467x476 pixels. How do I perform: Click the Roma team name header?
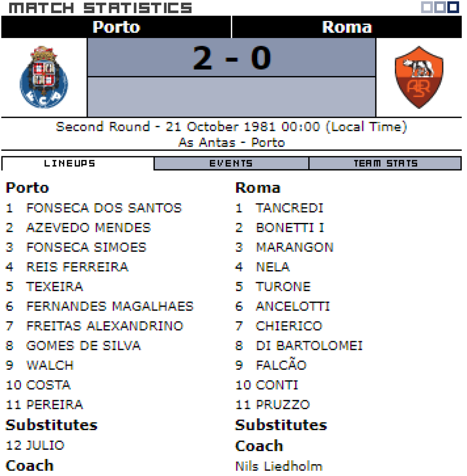coord(347,27)
